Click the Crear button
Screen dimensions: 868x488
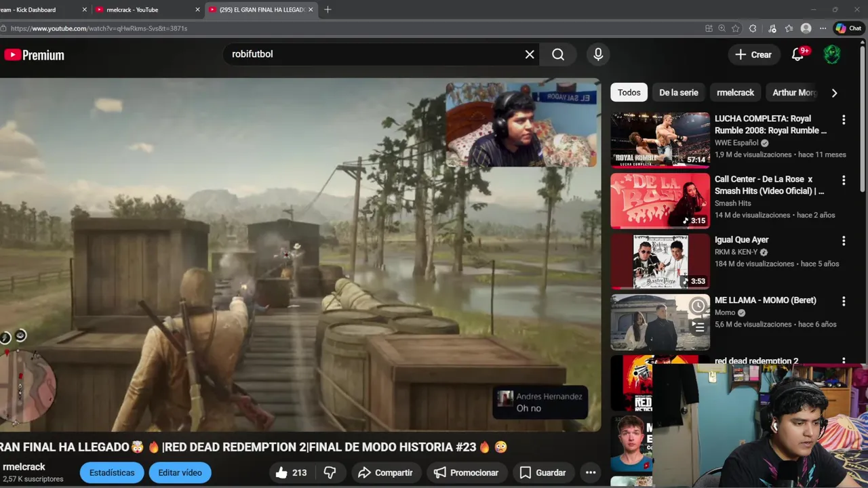[753, 54]
